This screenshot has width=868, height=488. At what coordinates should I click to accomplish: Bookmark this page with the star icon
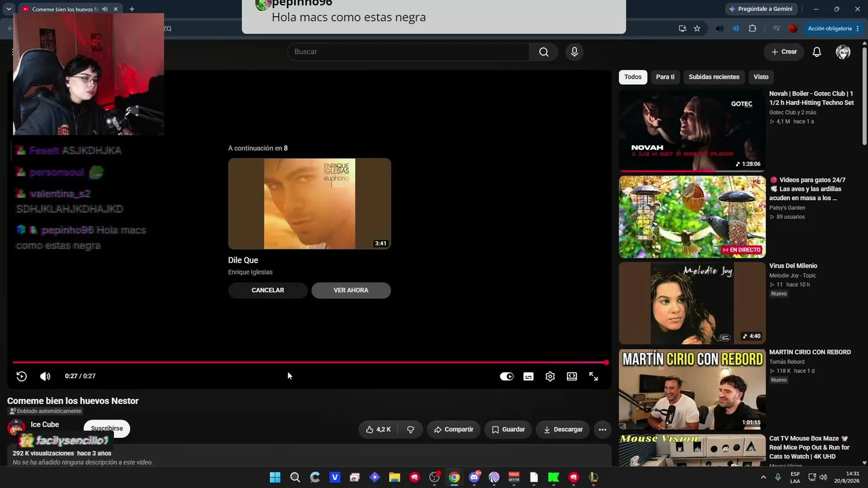click(697, 28)
